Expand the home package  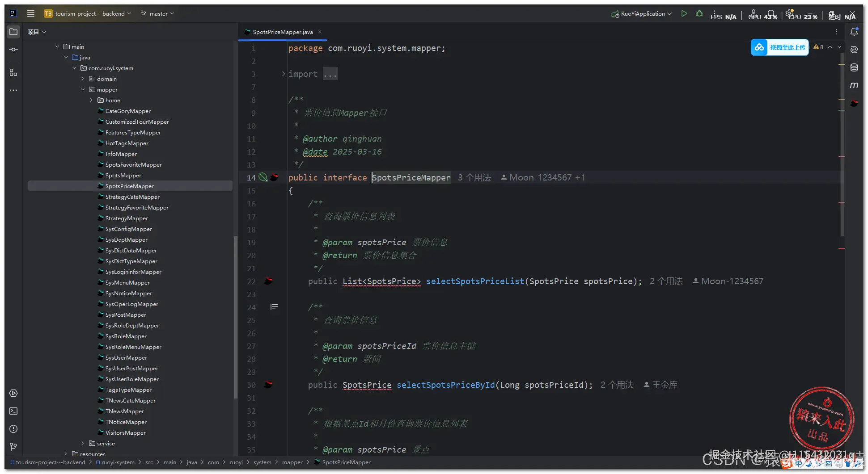[x=91, y=100]
